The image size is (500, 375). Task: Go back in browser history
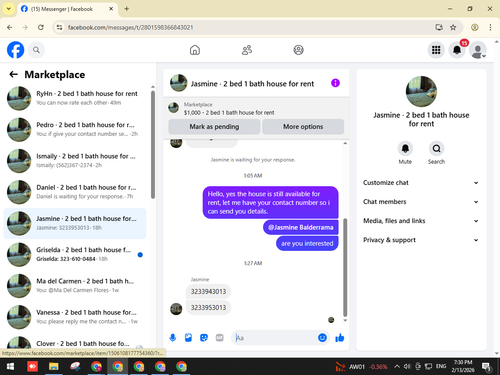tap(10, 27)
